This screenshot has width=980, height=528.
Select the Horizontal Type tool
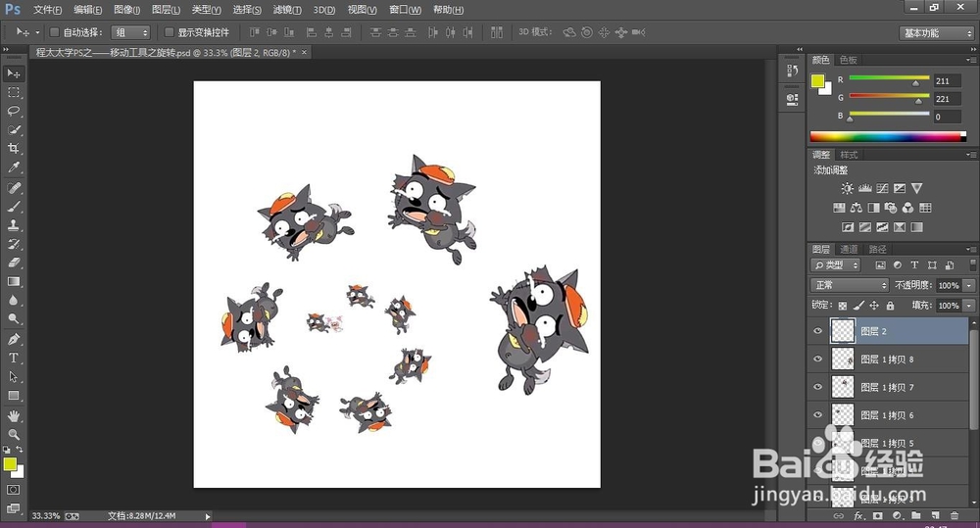click(14, 358)
